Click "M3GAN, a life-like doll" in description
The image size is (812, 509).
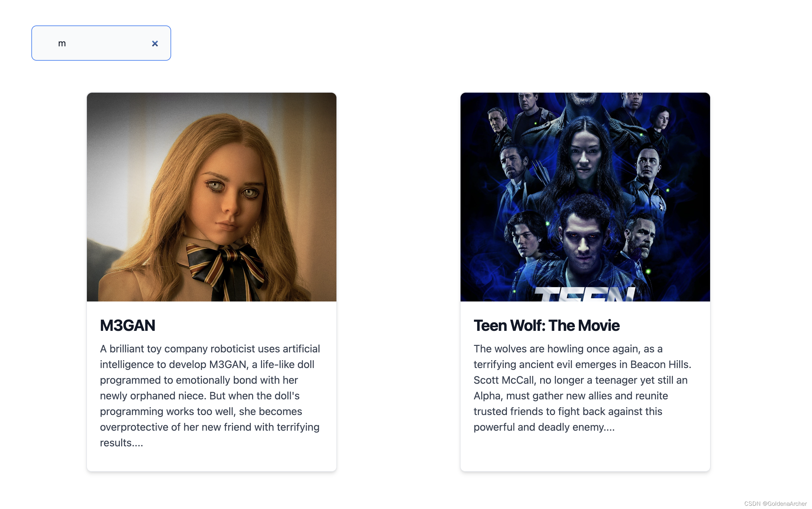[x=261, y=364]
